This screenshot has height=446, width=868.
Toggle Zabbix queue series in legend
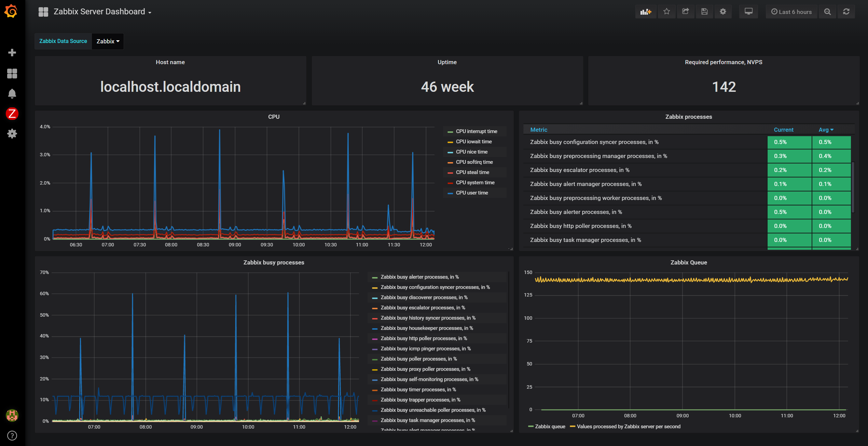(x=550, y=427)
